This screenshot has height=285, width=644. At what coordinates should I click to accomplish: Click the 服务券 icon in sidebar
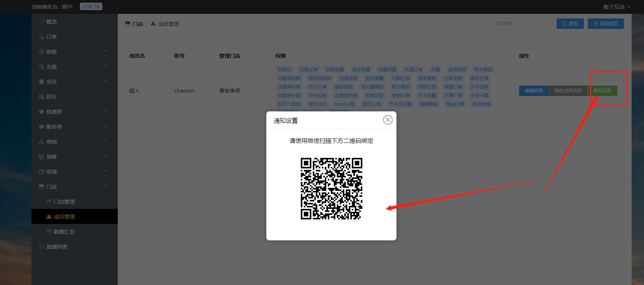[x=41, y=127]
